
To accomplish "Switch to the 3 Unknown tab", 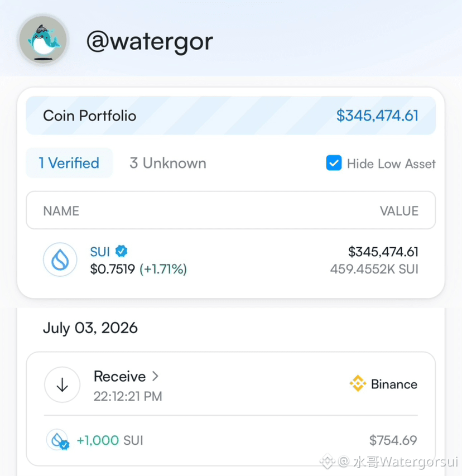I will click(x=168, y=163).
